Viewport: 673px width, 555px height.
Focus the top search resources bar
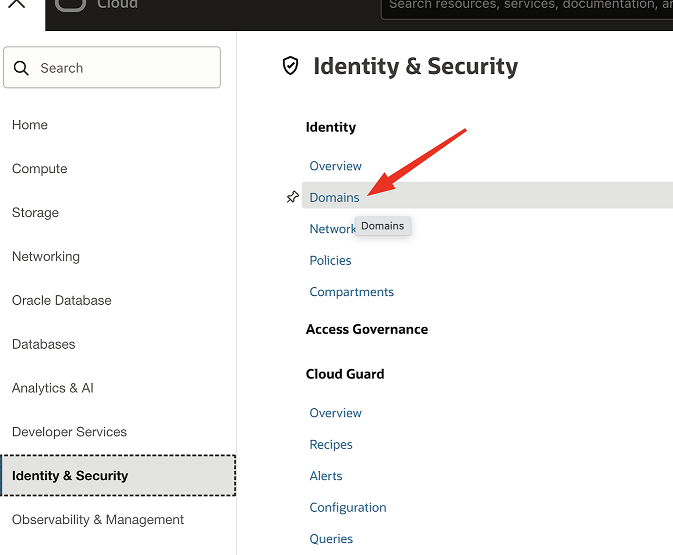525,6
